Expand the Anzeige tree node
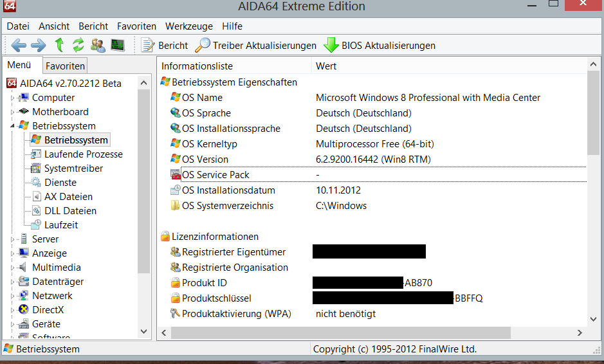Image resolution: width=604 pixels, height=364 pixels. pyautogui.click(x=12, y=254)
